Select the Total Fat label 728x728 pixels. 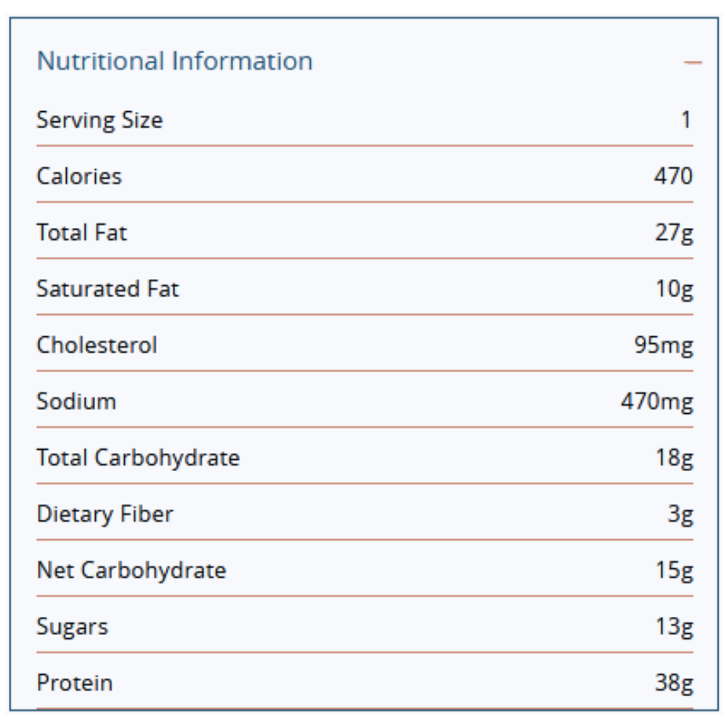point(82,233)
